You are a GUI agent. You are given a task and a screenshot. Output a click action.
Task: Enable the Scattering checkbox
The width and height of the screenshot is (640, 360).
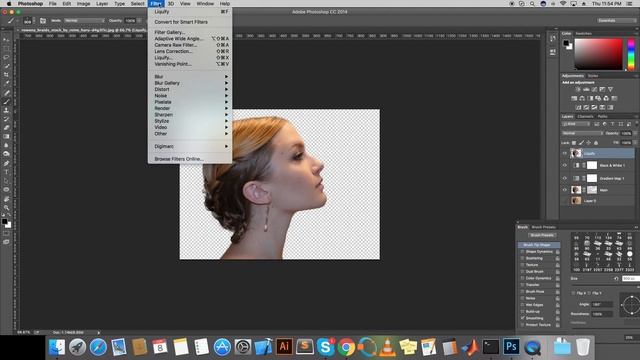[522, 258]
